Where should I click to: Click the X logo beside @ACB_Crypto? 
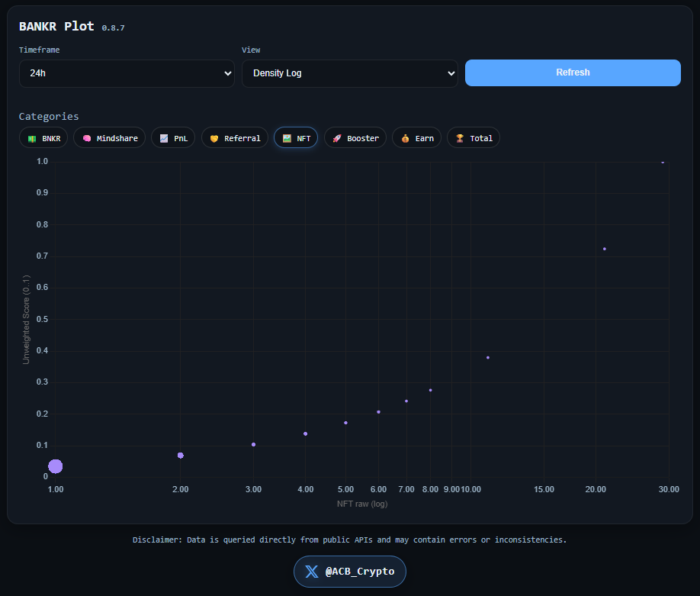[312, 572]
